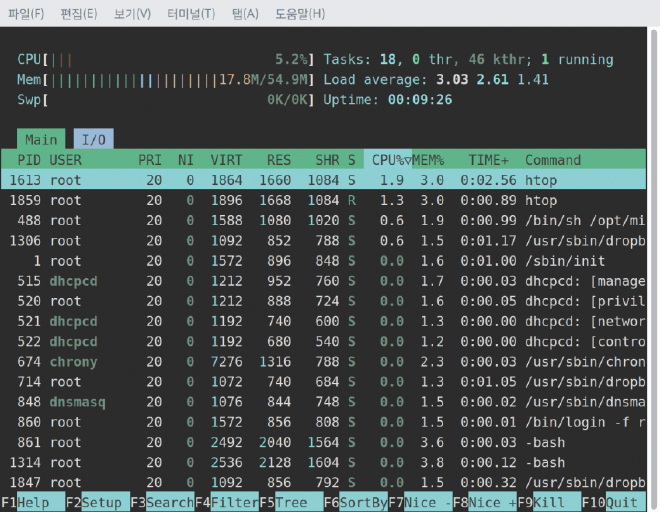Open the 파일(F) menu
The width and height of the screenshot is (660, 512).
tap(26, 14)
